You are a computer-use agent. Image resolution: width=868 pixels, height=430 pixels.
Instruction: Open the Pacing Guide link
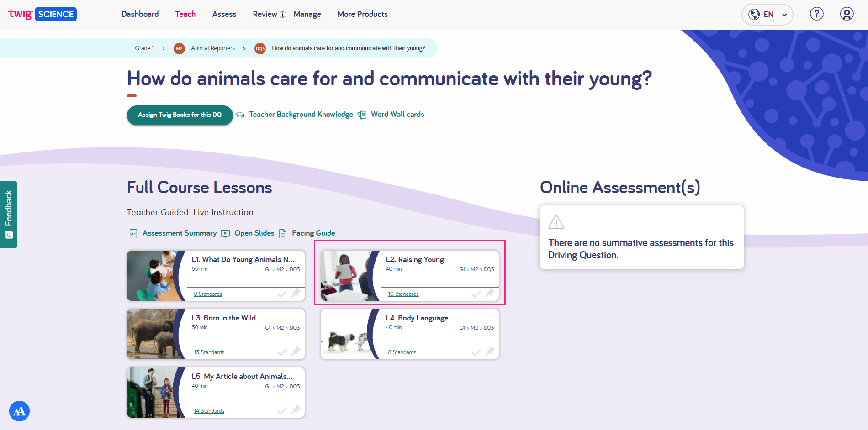point(313,233)
